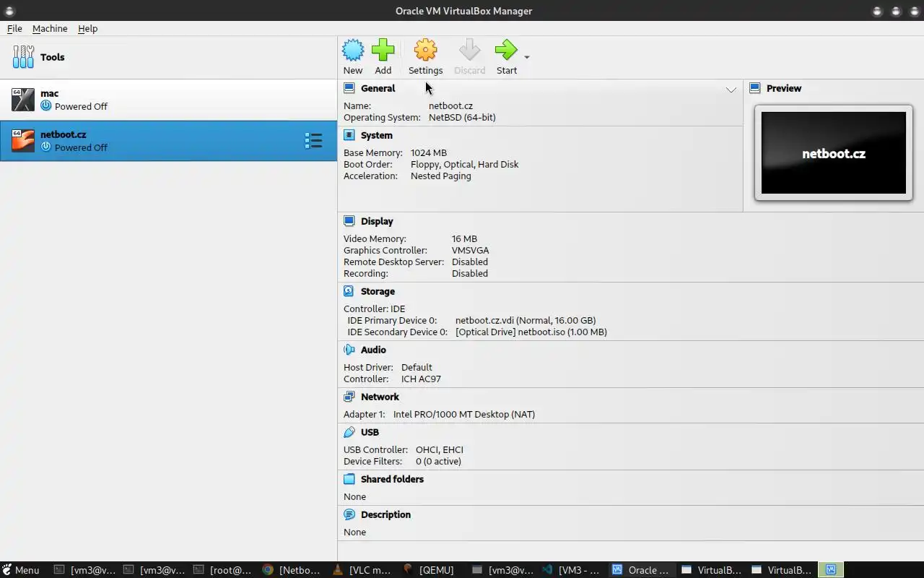Click Base Memory 1024 MB value
924x578 pixels.
pyautogui.click(x=429, y=152)
